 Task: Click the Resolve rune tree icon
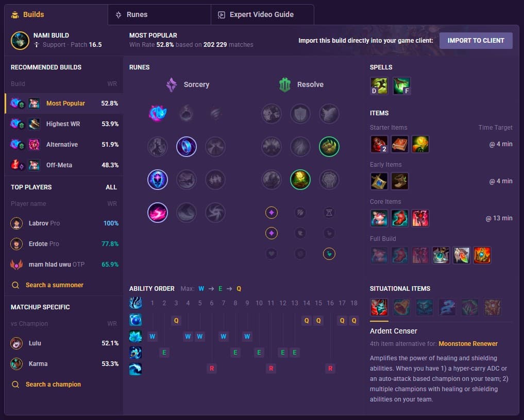click(285, 84)
